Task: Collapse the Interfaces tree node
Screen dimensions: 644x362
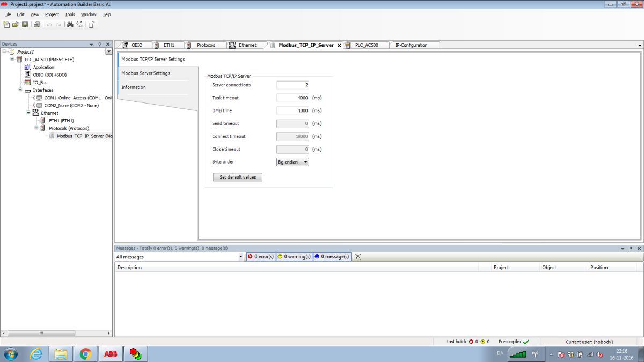Action: (20, 90)
